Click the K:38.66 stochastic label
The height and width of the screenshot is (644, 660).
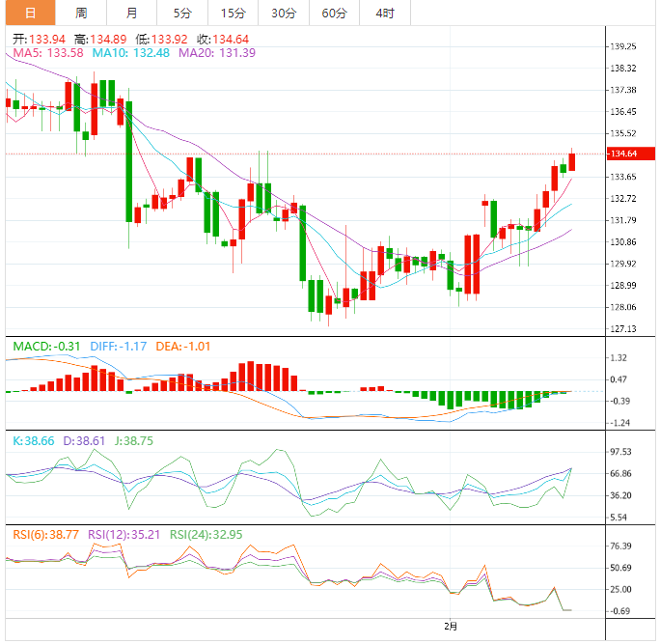(34, 441)
